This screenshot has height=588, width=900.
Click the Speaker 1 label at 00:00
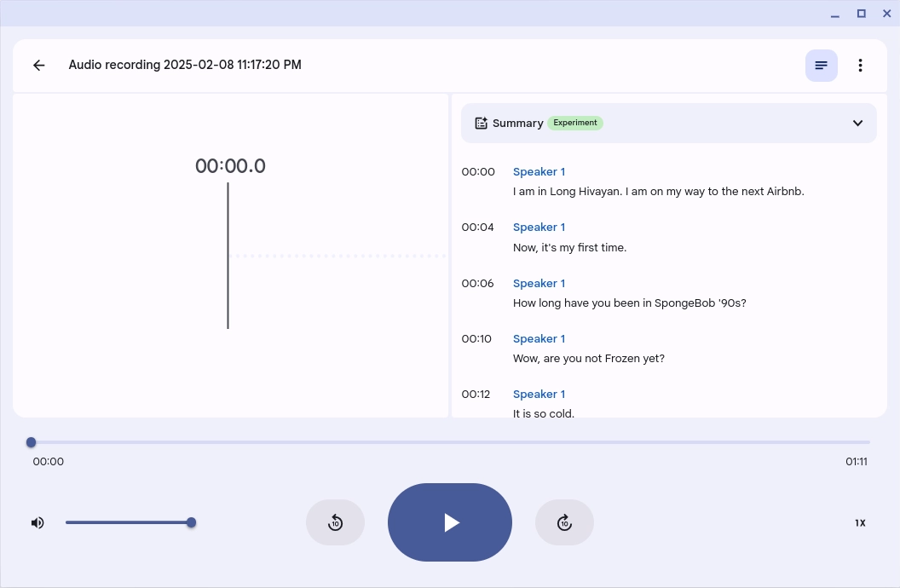(x=539, y=172)
